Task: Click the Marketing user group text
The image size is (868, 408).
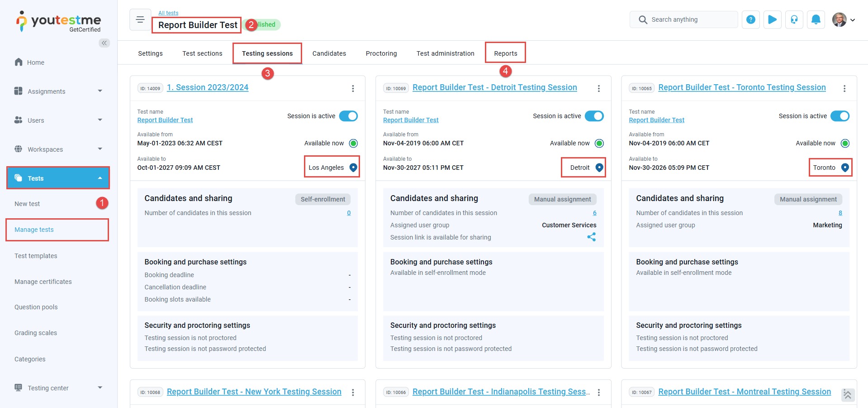Action: tap(827, 225)
